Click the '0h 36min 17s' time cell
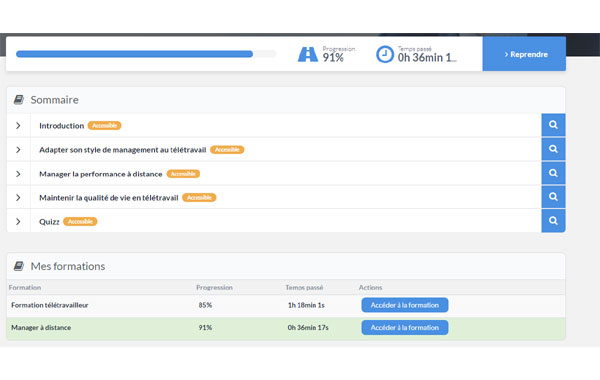The height and width of the screenshot is (380, 600). 308,328
